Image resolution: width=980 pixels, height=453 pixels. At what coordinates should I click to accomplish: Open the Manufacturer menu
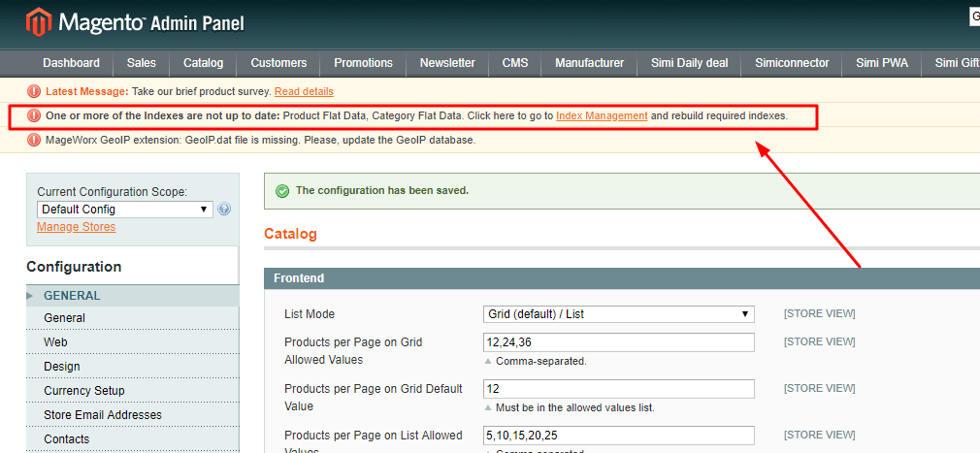(589, 63)
